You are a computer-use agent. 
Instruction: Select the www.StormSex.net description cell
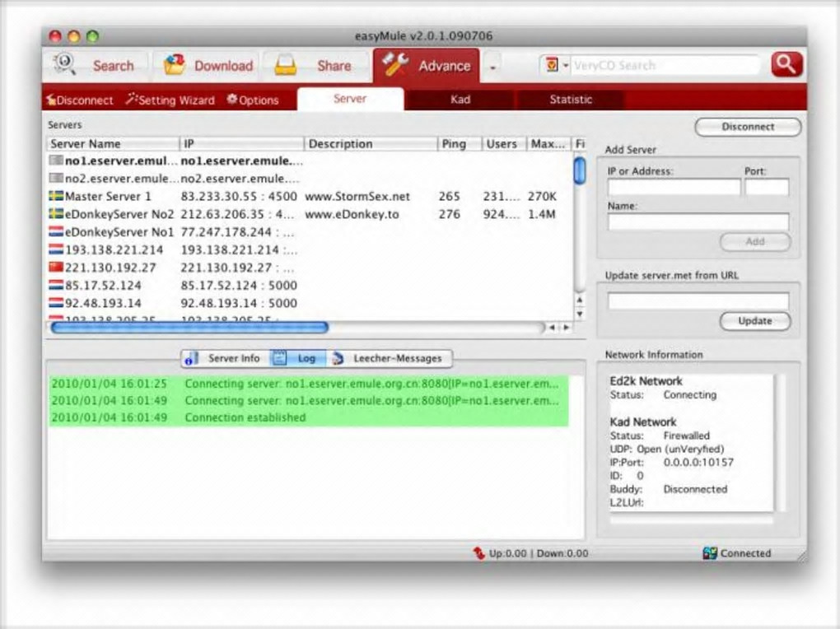(x=358, y=197)
